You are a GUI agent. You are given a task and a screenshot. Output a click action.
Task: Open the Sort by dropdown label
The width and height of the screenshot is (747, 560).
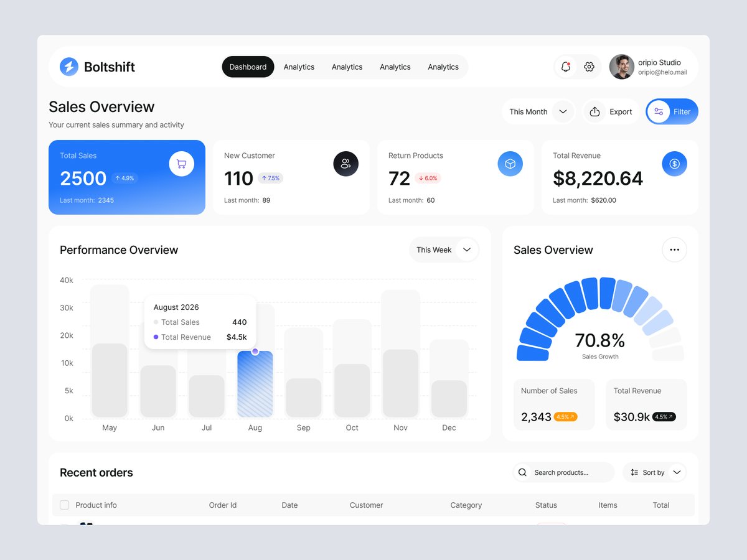tap(654, 473)
